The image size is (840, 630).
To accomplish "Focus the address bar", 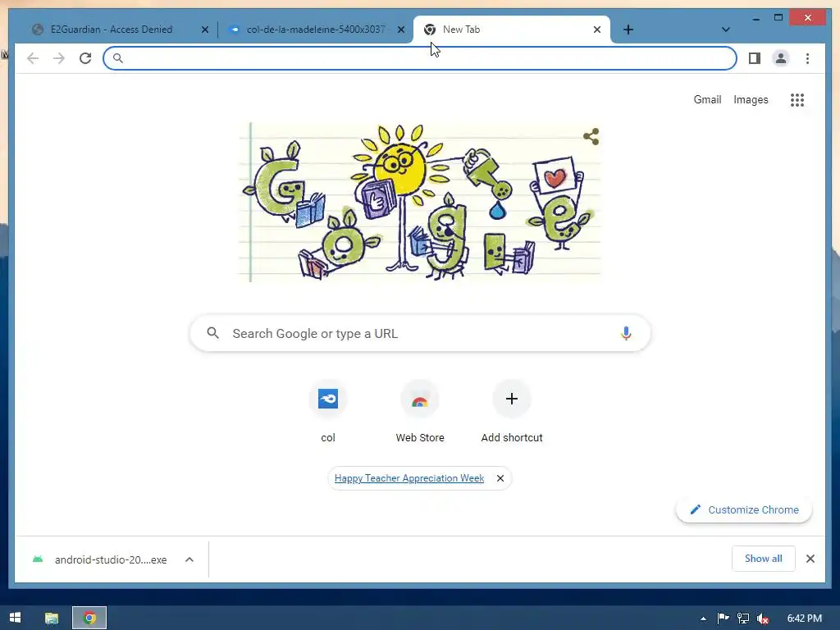I will [x=420, y=58].
